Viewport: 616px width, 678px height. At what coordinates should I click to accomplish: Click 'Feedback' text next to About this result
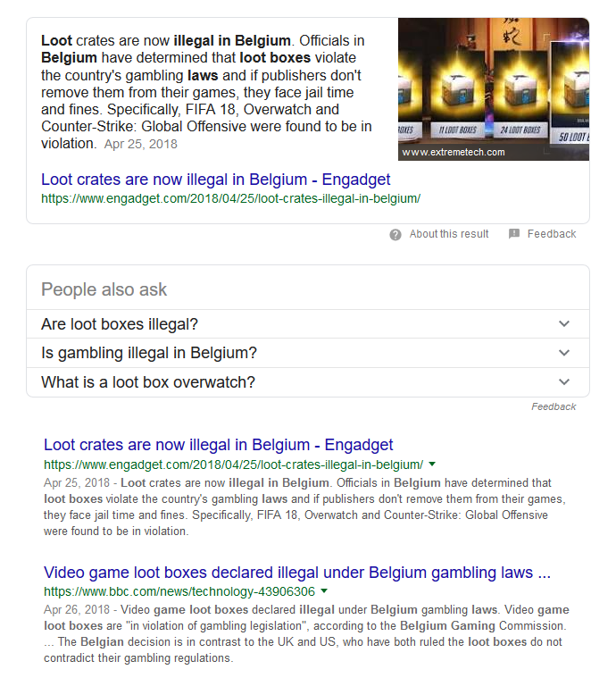pyautogui.click(x=552, y=234)
